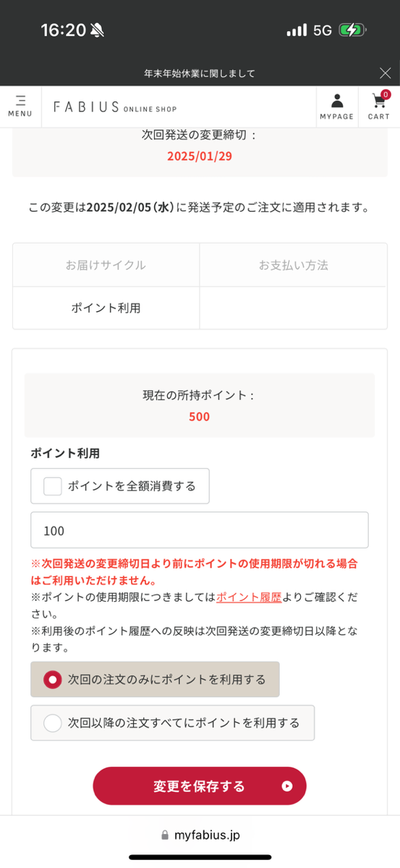Switch to お支払い方法 tab

click(x=294, y=265)
